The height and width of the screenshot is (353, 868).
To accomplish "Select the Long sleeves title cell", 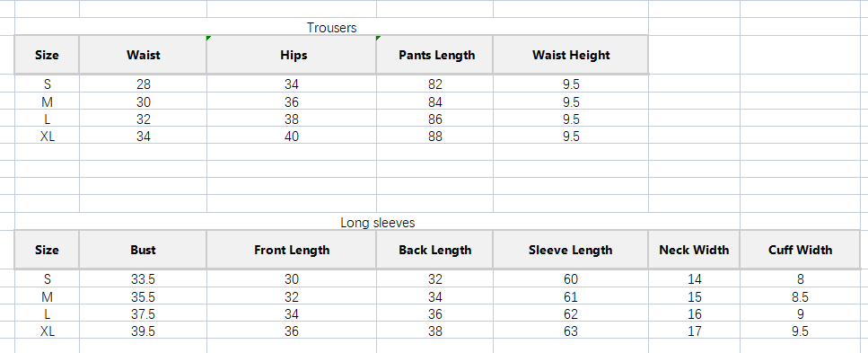I will click(377, 222).
